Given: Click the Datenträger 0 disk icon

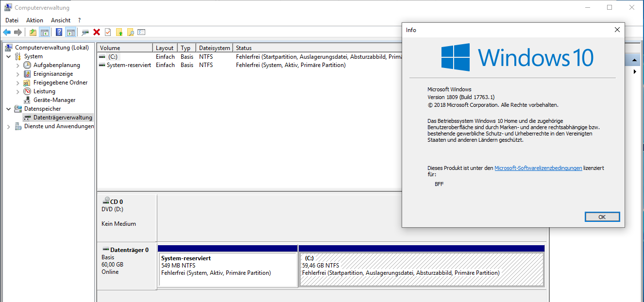Looking at the screenshot, I should [106, 250].
